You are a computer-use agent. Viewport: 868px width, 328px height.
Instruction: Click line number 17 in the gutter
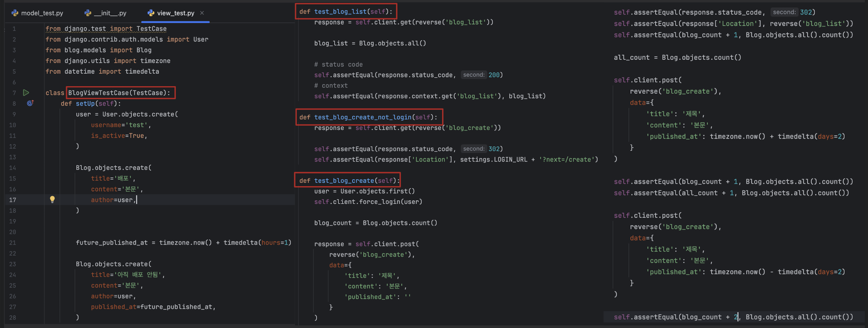[x=12, y=200]
